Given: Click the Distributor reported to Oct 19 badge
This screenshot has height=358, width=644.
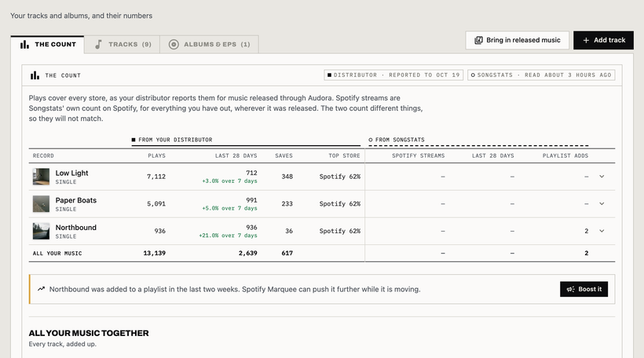Looking at the screenshot, I should coord(393,75).
